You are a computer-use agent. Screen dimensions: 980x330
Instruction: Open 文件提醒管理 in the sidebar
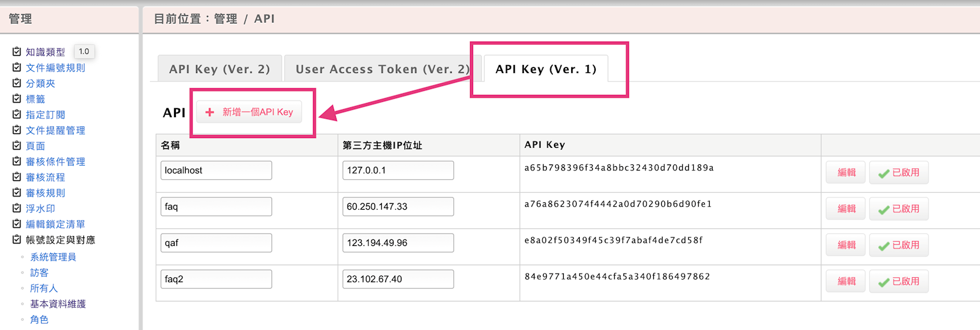pyautogui.click(x=55, y=130)
